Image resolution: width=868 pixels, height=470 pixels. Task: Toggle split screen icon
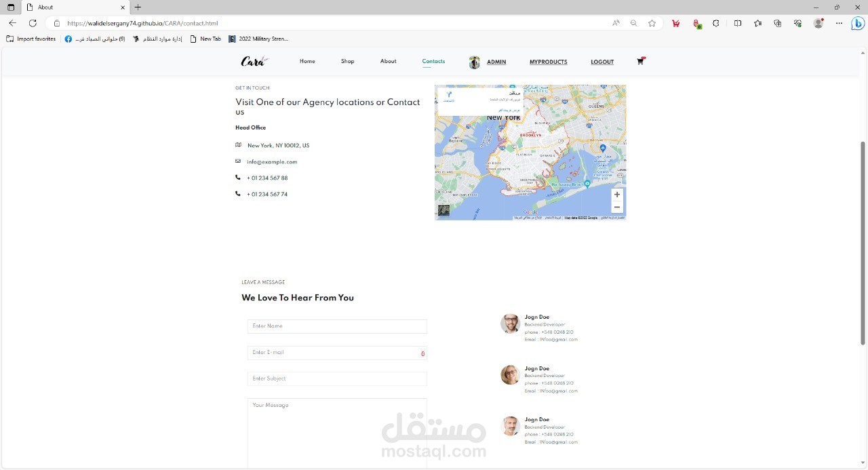pos(738,23)
